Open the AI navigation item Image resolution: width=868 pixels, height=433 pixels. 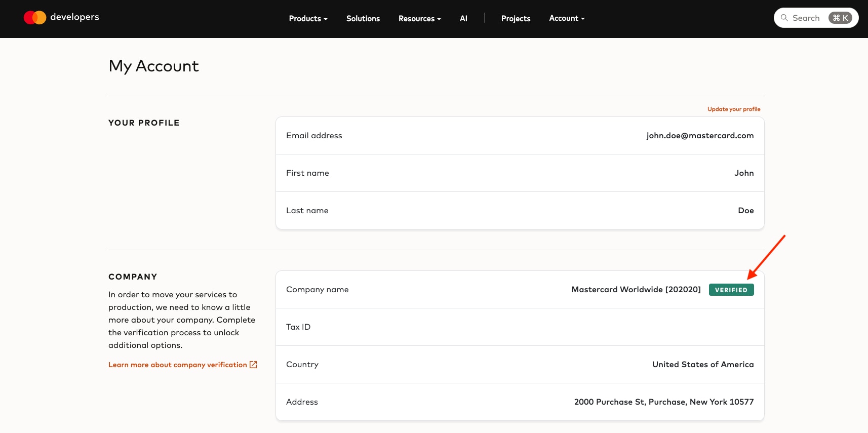(463, 18)
